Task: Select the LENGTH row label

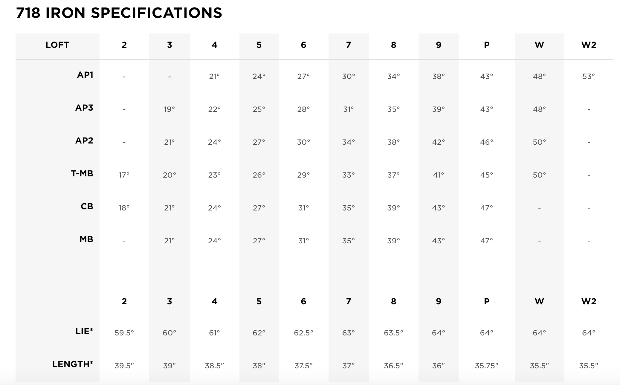Action: [x=73, y=364]
